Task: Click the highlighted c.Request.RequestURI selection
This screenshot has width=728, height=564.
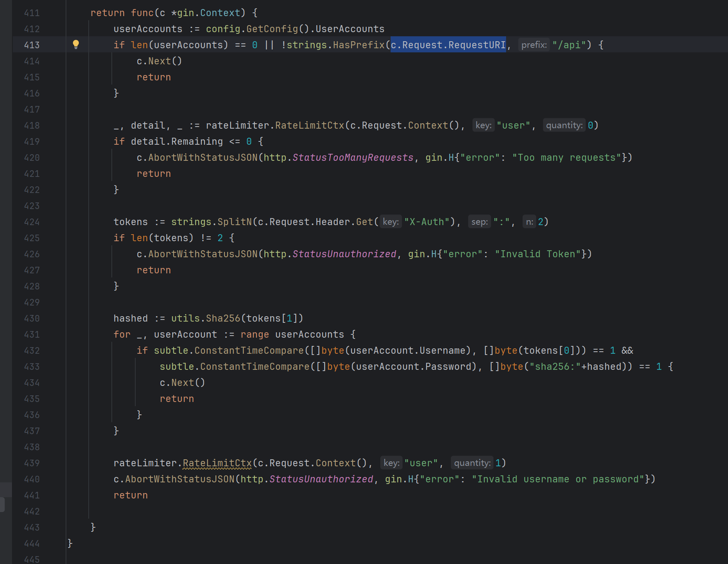Action: [448, 45]
